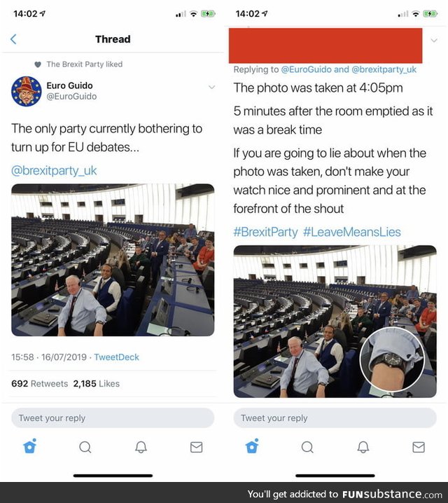This screenshot has height=503, width=448.
Task: Focus left Tweet your reply field
Action: pos(113,418)
